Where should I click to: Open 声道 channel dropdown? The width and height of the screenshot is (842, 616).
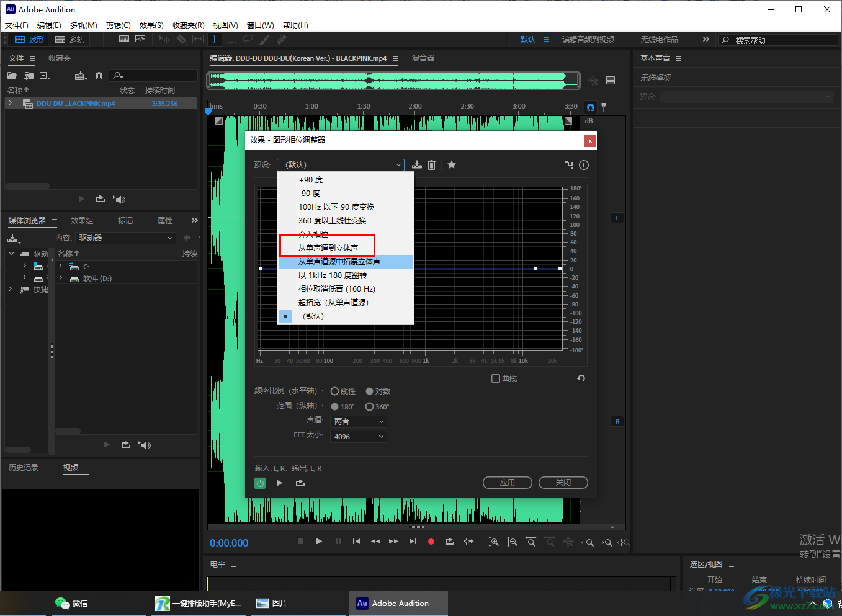pyautogui.click(x=359, y=421)
